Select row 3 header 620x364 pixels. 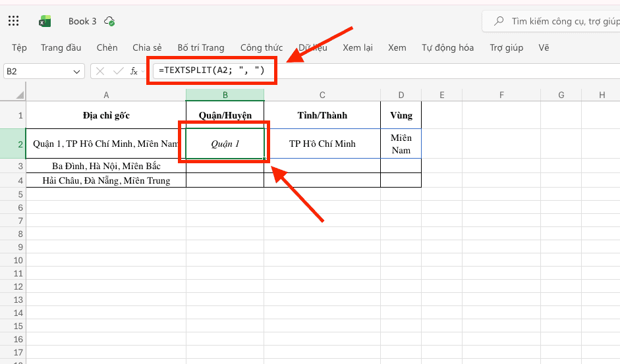(x=13, y=166)
